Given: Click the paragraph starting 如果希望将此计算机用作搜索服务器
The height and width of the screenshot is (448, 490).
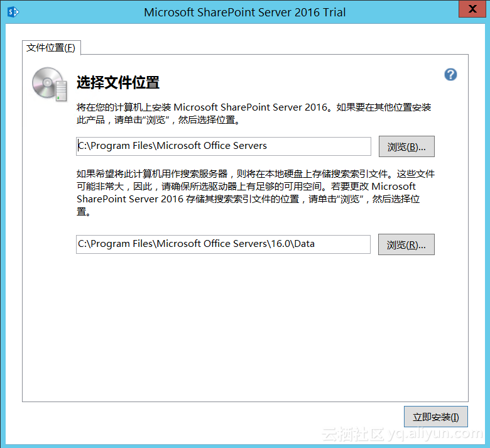Looking at the screenshot, I should pyautogui.click(x=256, y=192).
